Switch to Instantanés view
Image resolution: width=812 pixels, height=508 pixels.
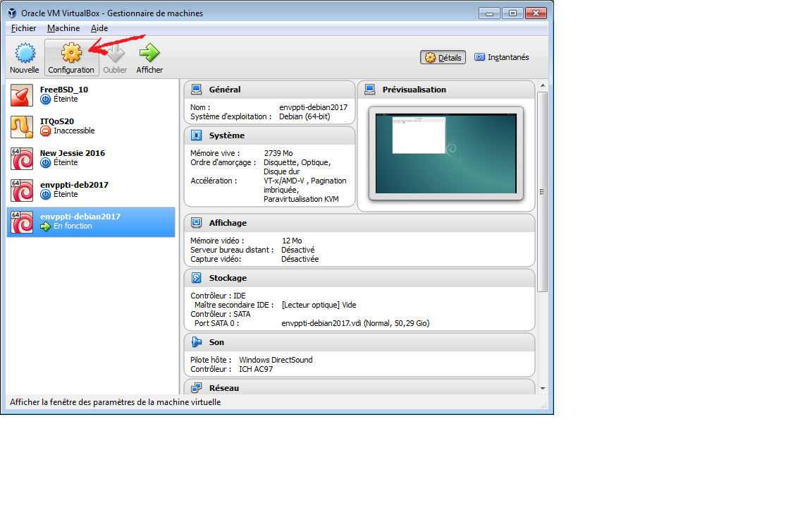tap(501, 57)
